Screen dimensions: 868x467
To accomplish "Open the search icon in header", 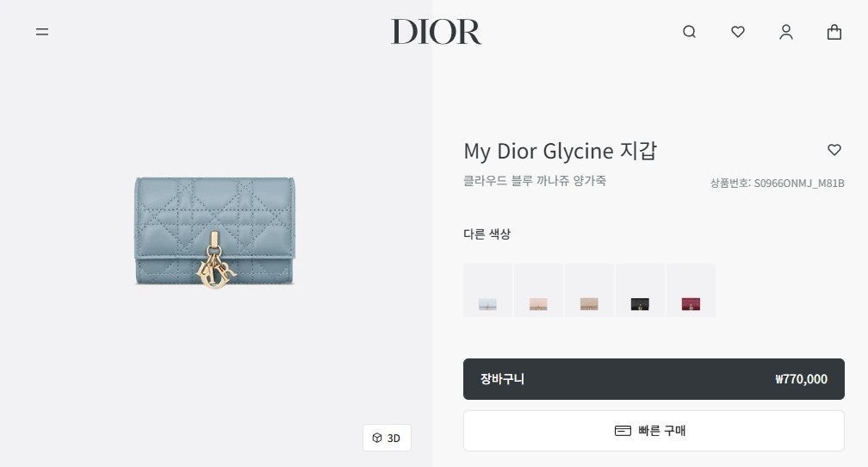I will click(x=689, y=32).
